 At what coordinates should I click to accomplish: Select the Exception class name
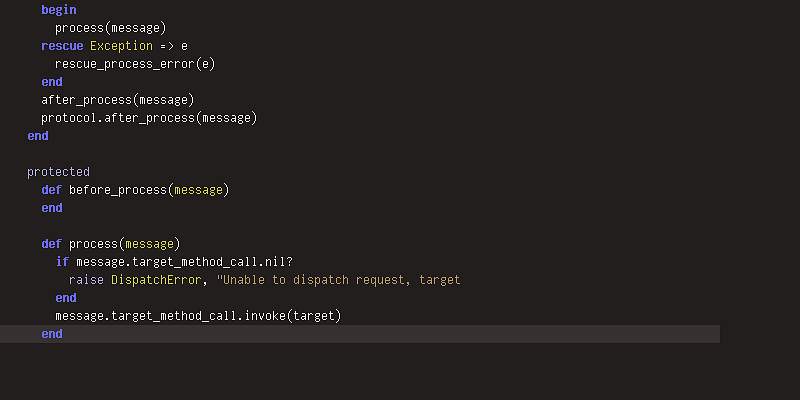point(121,46)
